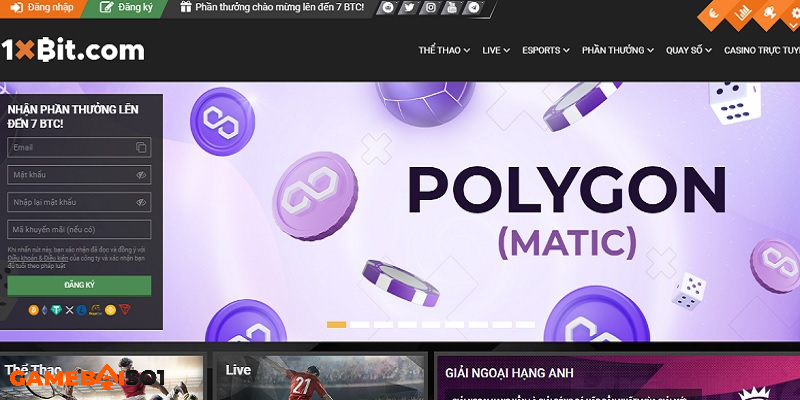
Task: Open the Esports menu
Action: pyautogui.click(x=546, y=50)
